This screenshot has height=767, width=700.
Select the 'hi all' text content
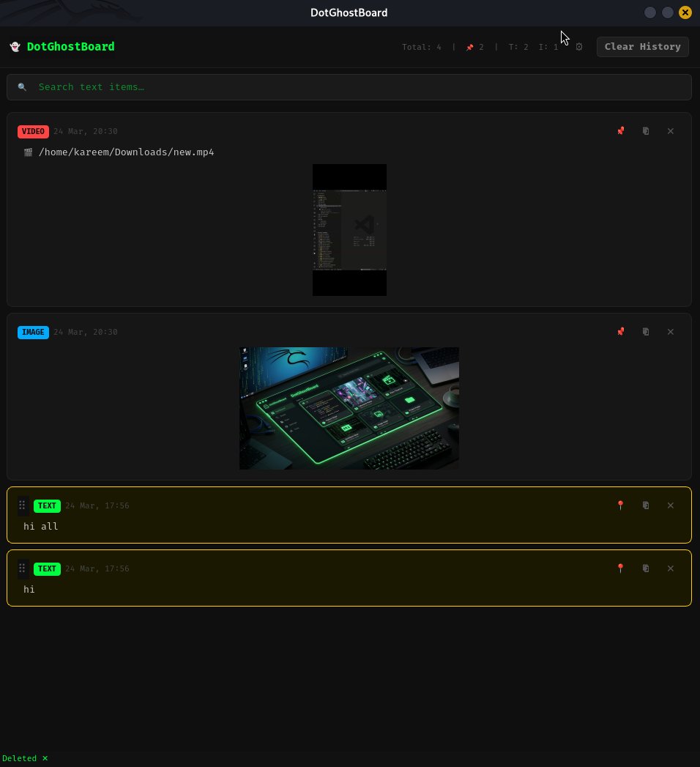coord(40,526)
